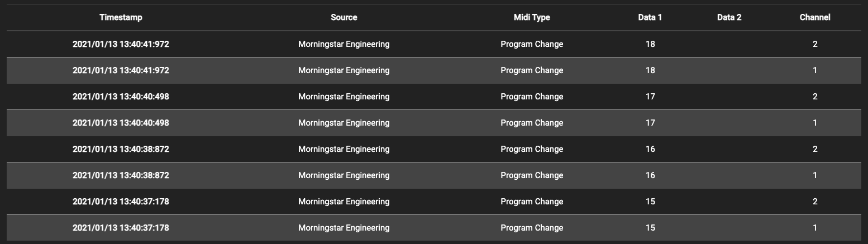Sort by the Midi Type column header
Viewport: 868px width, 244px height.
(x=532, y=17)
